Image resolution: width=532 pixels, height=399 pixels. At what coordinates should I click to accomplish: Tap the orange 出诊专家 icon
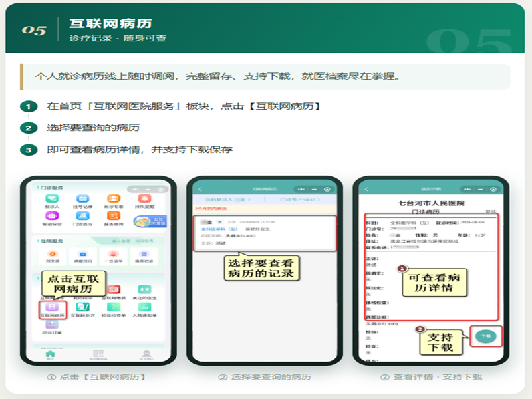pos(114,199)
